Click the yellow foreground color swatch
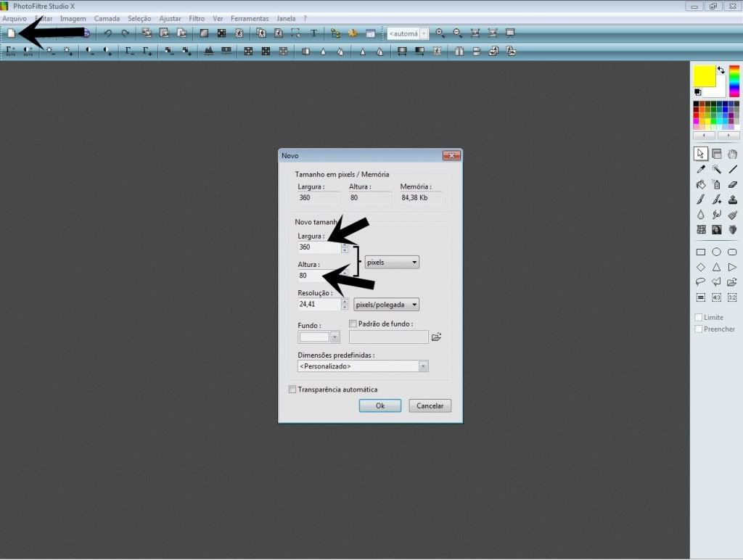This screenshot has height=560, width=743. pyautogui.click(x=705, y=75)
